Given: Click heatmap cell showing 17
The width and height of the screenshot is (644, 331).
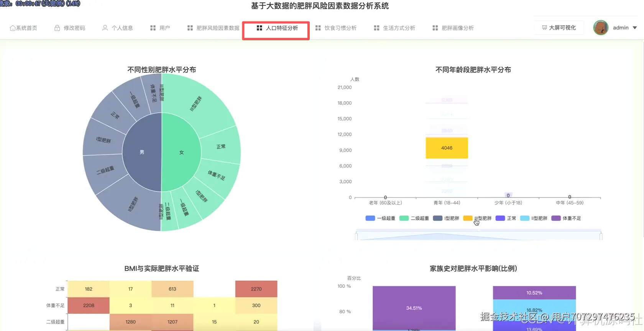Looking at the screenshot, I should (130, 289).
